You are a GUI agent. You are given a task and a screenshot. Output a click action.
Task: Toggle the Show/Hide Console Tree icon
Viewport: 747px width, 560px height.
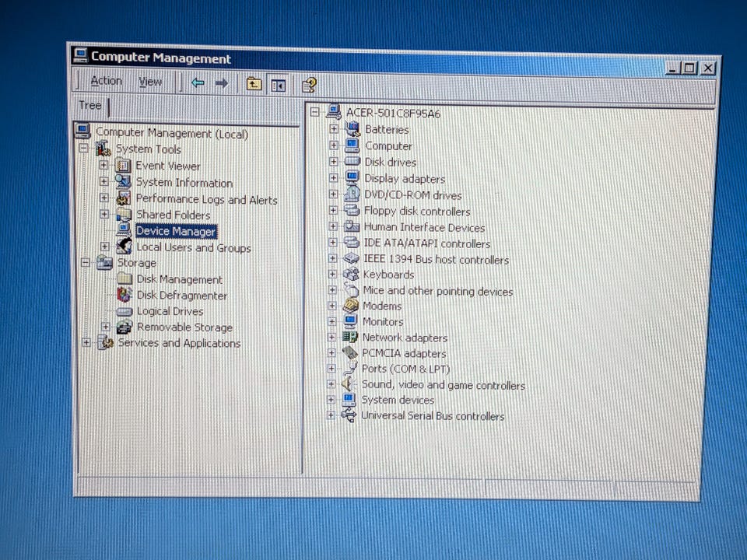coord(279,86)
